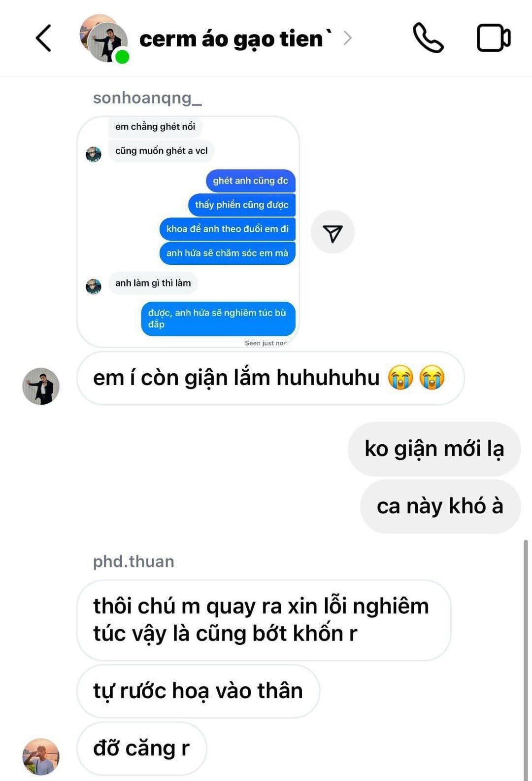Tap the green online status dot

click(x=122, y=57)
